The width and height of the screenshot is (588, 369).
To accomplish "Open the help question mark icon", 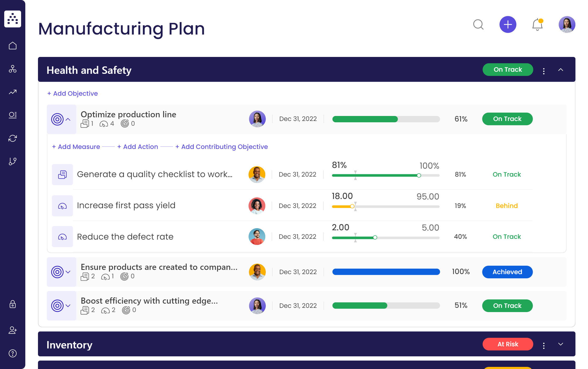I will pyautogui.click(x=12, y=353).
